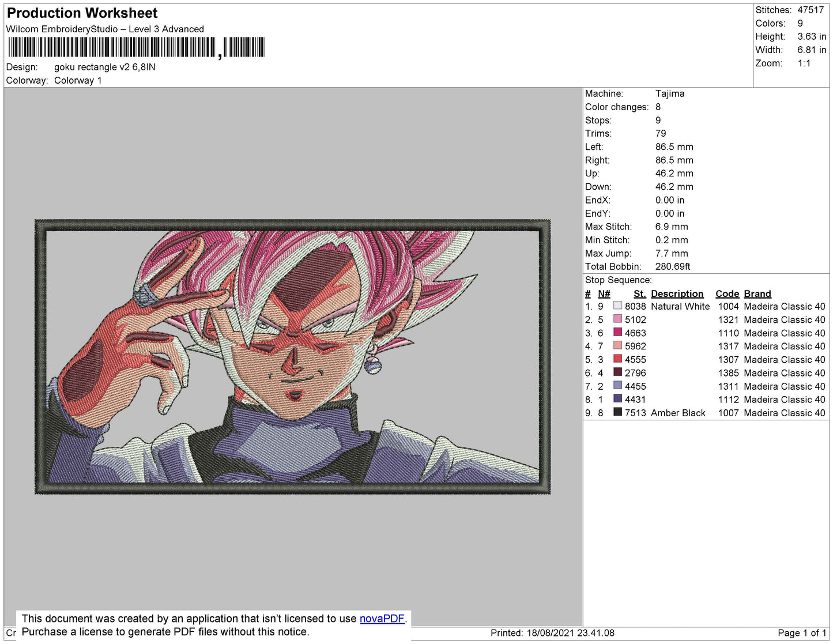Select the maroon 2796 thread swatch

tap(617, 372)
